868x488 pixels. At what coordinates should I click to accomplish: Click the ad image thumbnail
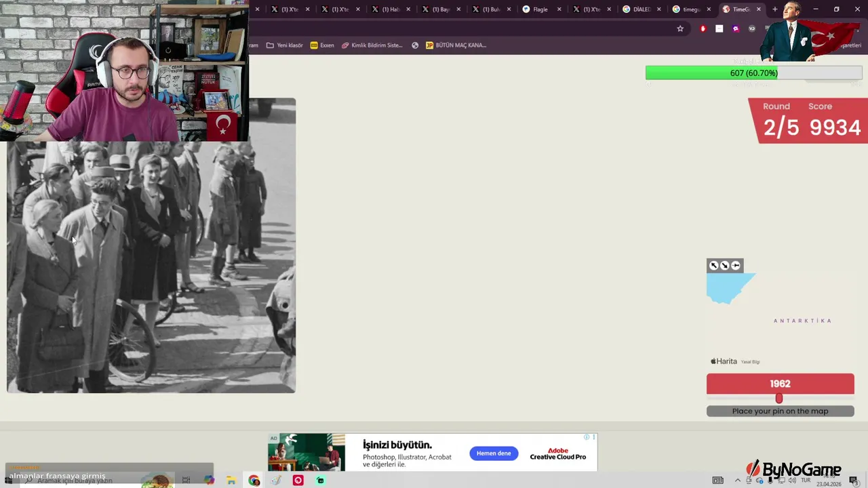click(x=307, y=452)
